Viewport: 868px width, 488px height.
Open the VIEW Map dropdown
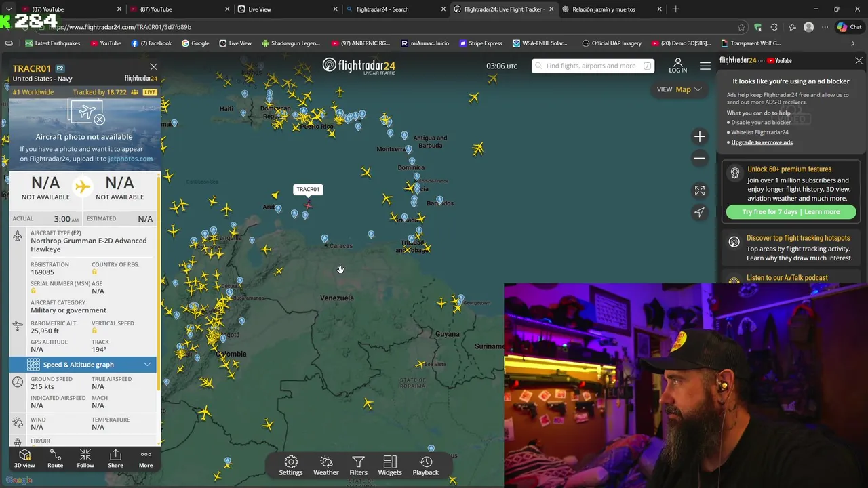click(679, 89)
